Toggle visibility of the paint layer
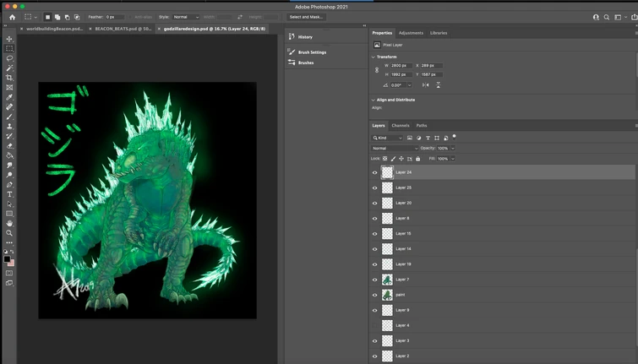 (x=375, y=295)
